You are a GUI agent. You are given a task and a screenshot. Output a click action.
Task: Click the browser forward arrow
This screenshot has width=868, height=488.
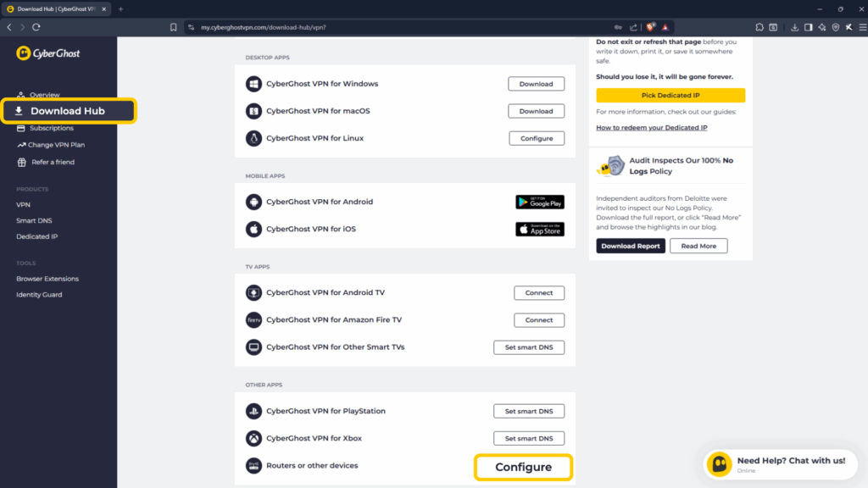(23, 27)
